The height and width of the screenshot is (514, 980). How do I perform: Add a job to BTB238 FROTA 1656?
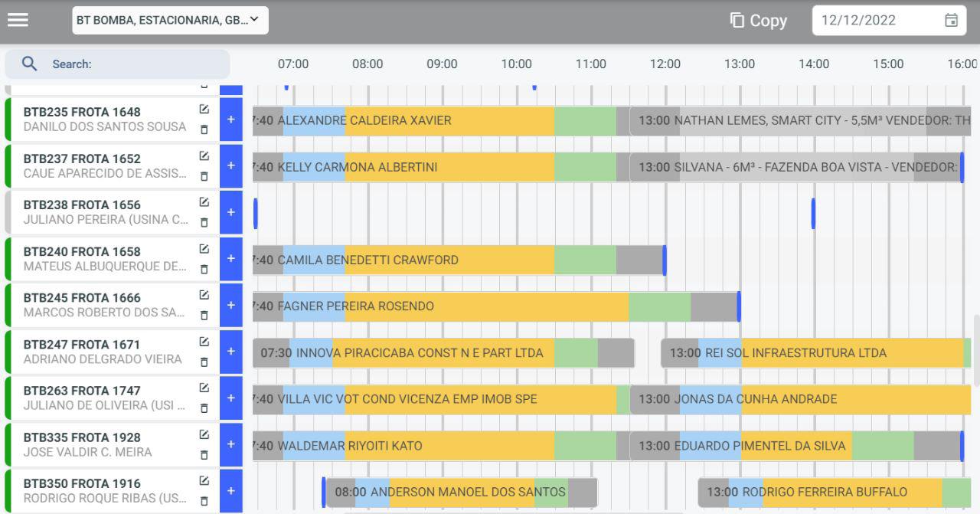(x=231, y=212)
